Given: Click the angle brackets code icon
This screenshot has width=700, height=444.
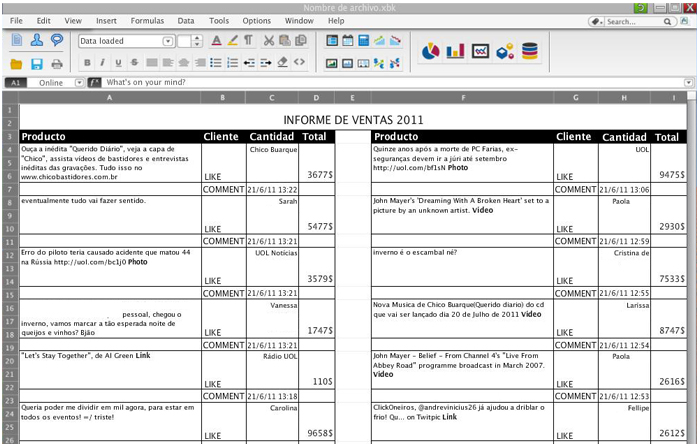Looking at the screenshot, I should (300, 62).
